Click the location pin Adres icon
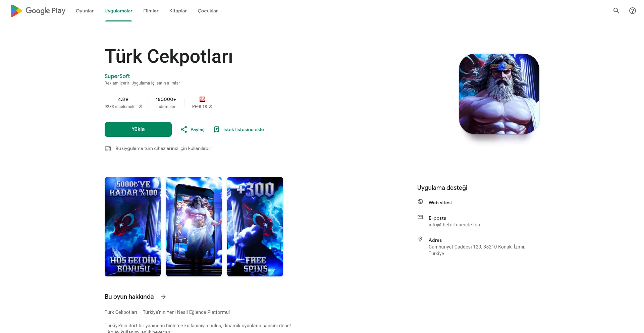This screenshot has height=333, width=644. [420, 239]
